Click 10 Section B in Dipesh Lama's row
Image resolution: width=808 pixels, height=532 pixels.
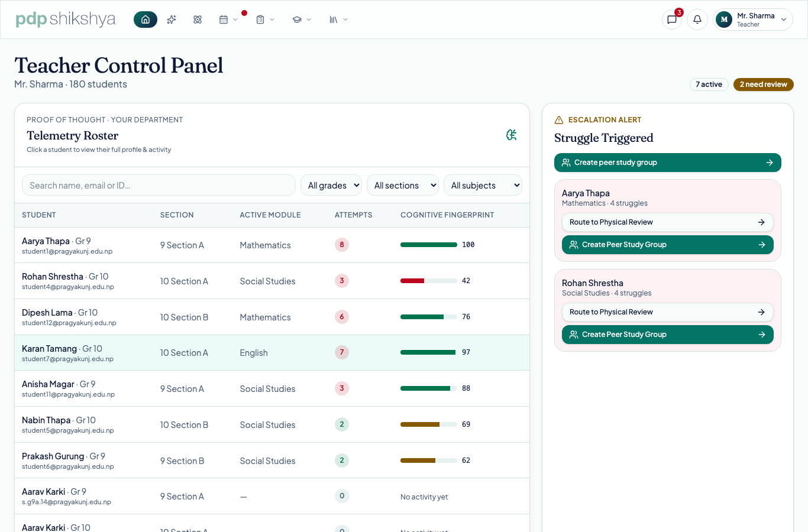(184, 317)
